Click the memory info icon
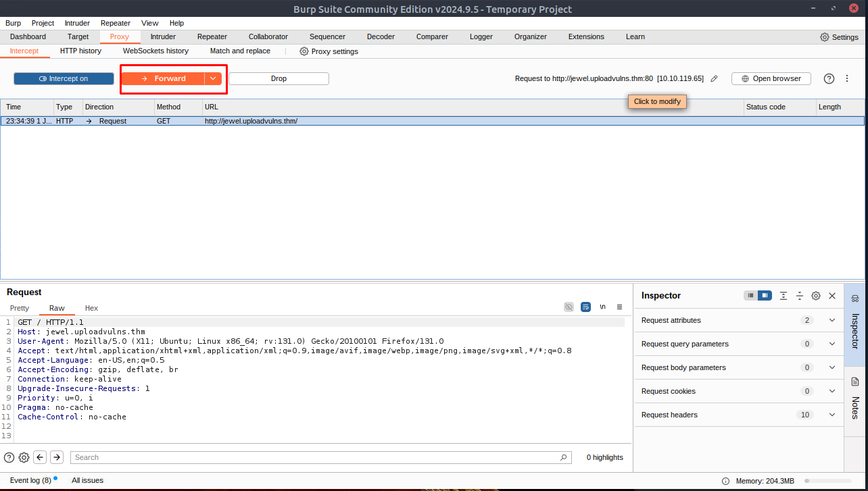Viewport: 868px width, 491px height. click(x=725, y=481)
